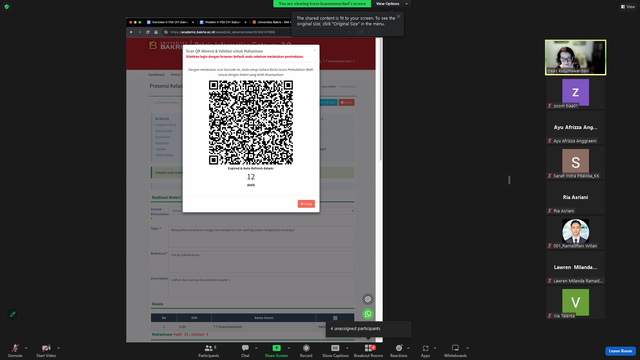Start video from the Zoom toolbar

click(x=46, y=350)
